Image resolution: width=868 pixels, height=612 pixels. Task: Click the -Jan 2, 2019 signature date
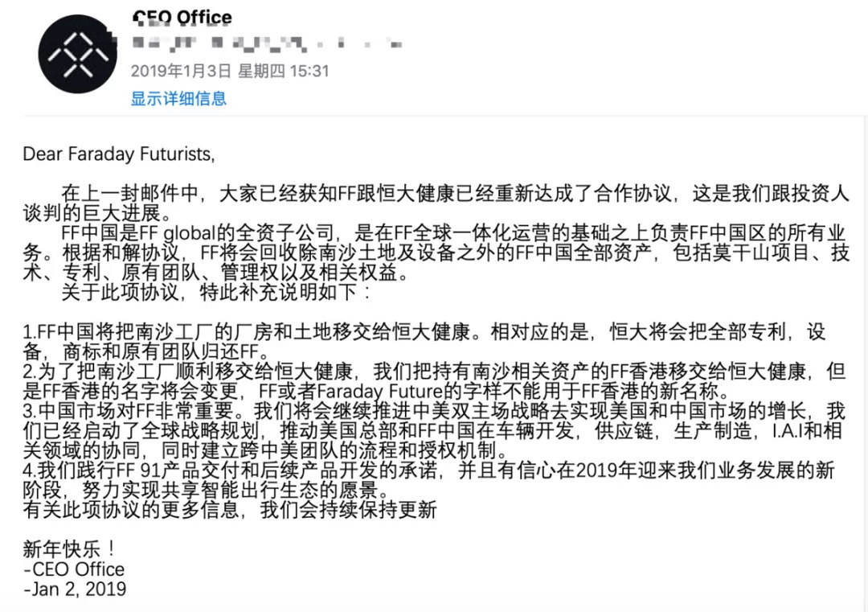pos(75,589)
